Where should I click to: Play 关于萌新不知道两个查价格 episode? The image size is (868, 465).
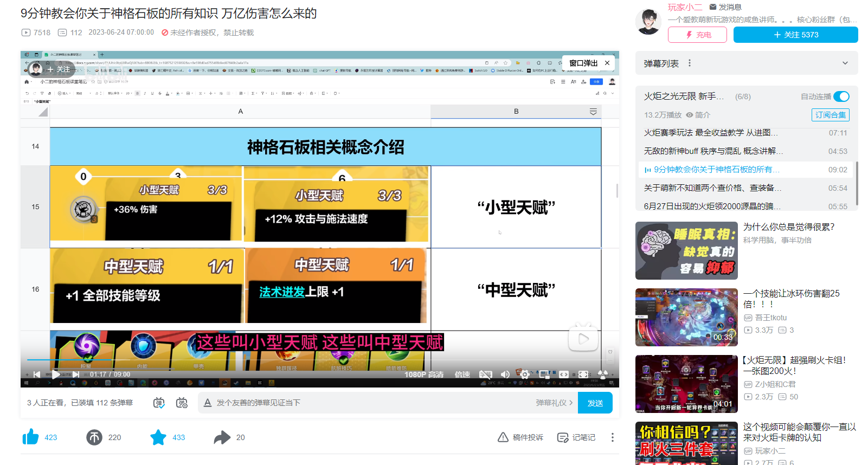[745, 188]
